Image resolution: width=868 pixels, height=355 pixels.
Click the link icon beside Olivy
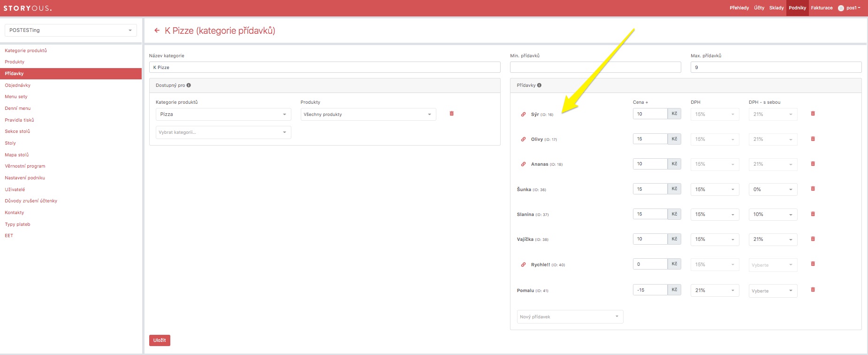point(524,139)
